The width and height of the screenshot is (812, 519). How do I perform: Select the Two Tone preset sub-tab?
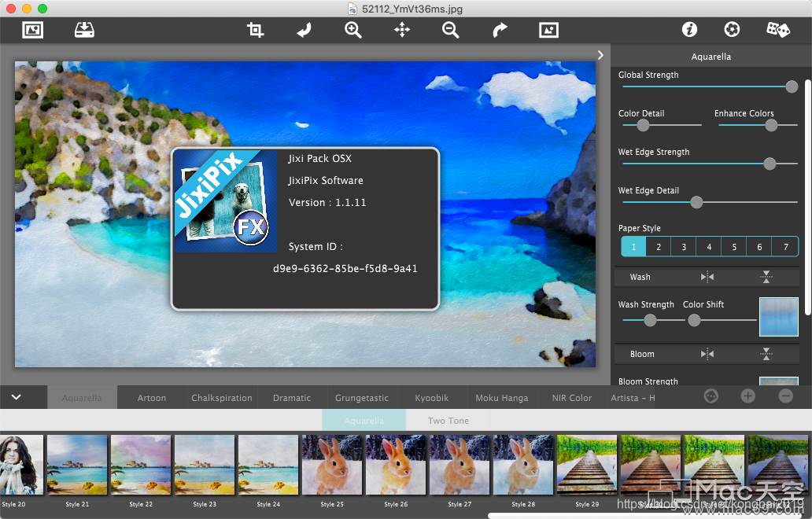pyautogui.click(x=448, y=421)
